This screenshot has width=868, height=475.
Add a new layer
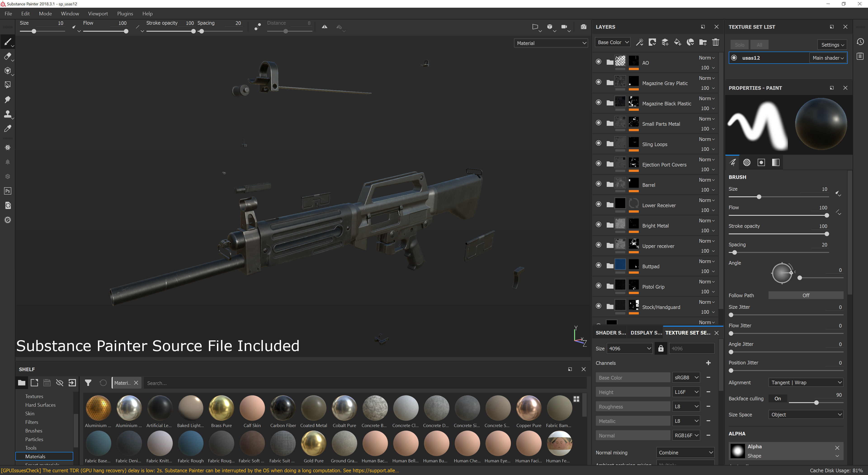click(x=665, y=42)
